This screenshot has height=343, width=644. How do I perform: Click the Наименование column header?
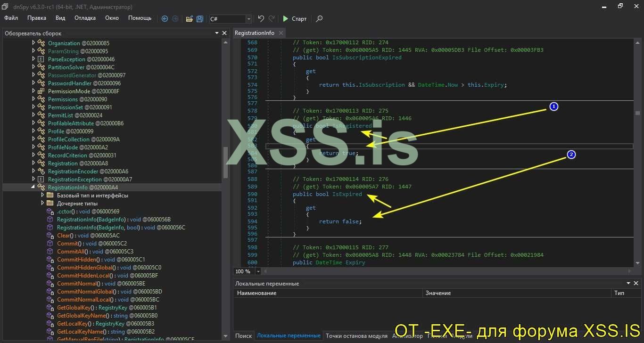tap(328, 293)
